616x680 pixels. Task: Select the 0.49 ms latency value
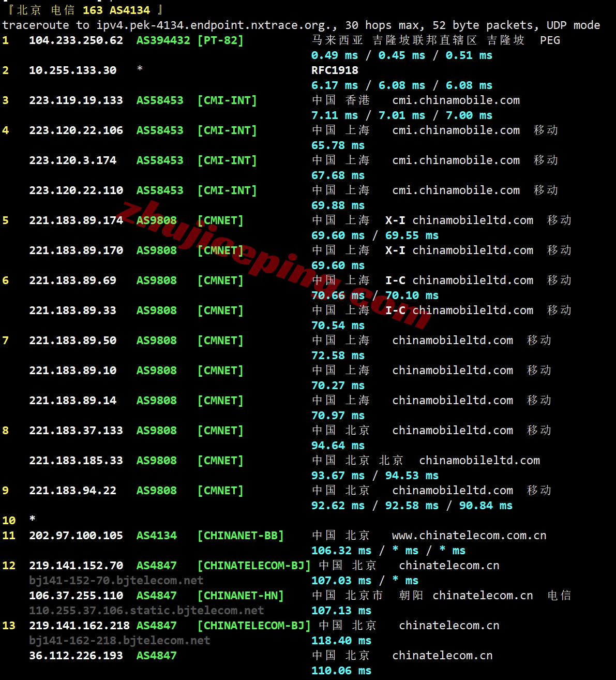pyautogui.click(x=335, y=55)
